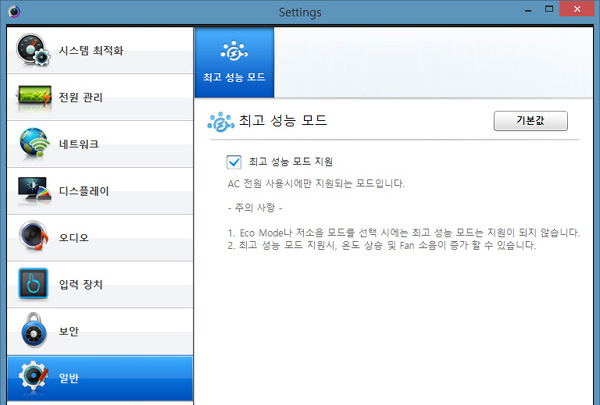This screenshot has height=405, width=600.
Task: Click the Settings title text
Action: 300,12
